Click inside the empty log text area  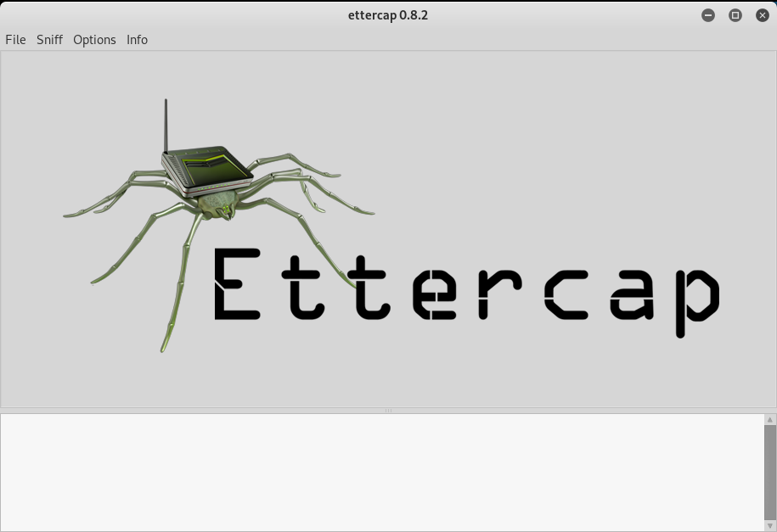(x=382, y=473)
